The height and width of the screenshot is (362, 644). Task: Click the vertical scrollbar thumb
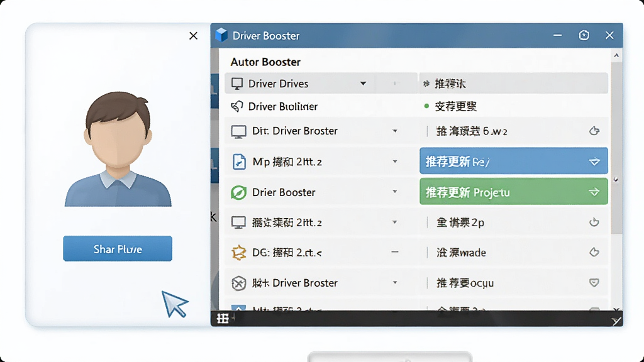click(x=616, y=148)
